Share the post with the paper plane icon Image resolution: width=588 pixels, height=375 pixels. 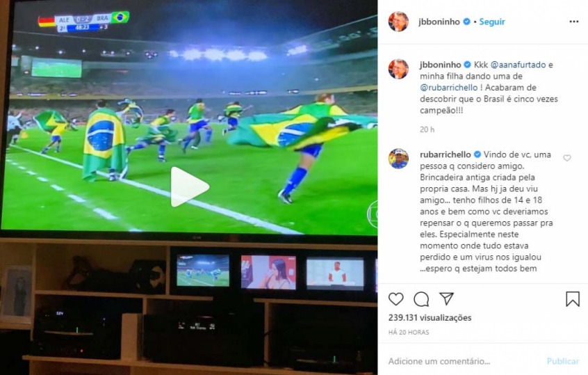447,298
